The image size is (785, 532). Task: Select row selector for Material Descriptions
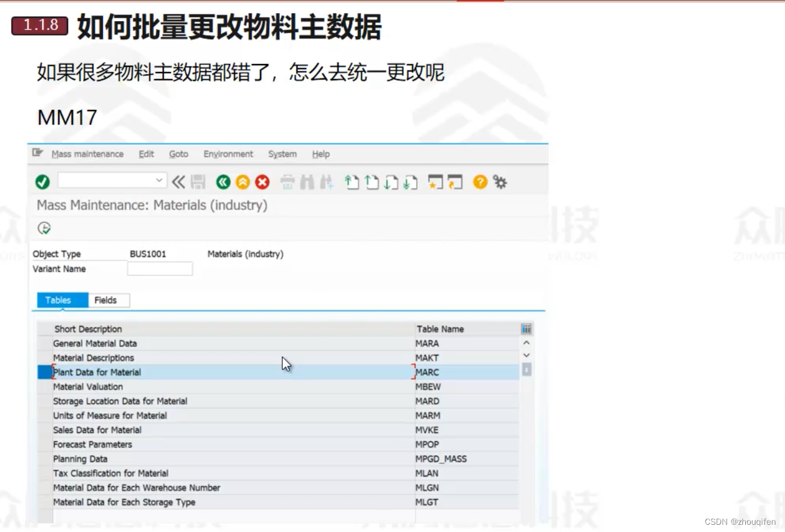[x=45, y=358]
